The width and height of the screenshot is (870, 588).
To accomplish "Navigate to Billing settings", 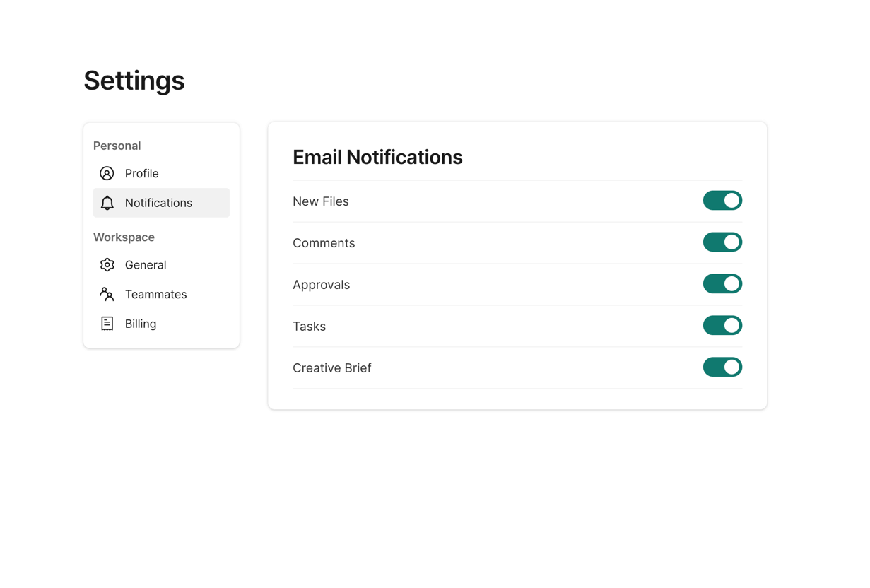I will coord(141,324).
